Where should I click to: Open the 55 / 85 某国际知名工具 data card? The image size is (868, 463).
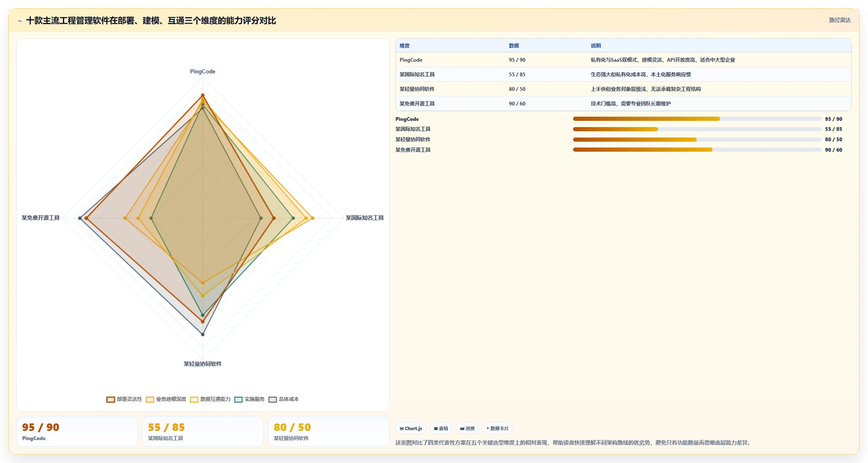click(x=203, y=431)
